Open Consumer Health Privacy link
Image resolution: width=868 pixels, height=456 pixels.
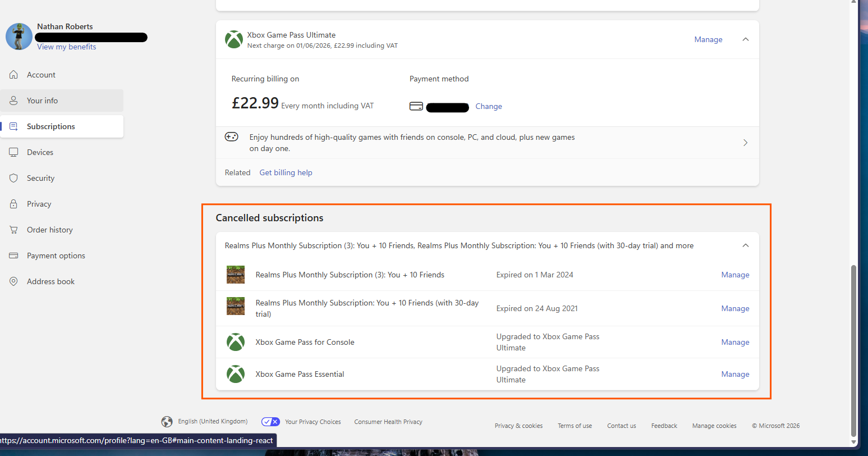[x=388, y=422]
